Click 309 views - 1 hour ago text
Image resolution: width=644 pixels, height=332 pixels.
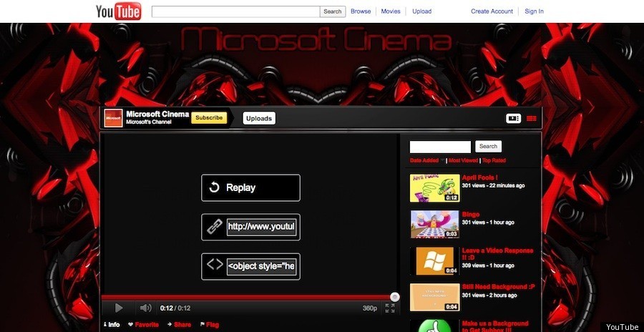[488, 265]
